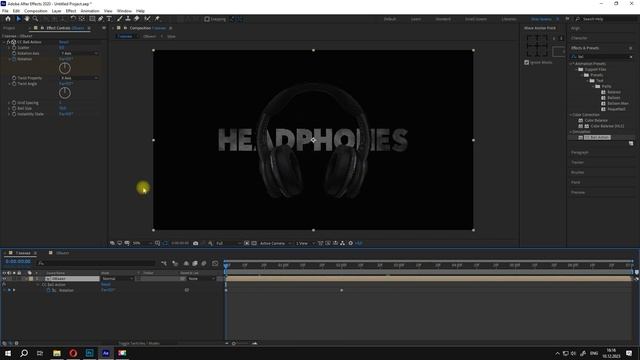Toggle the Rotation stopwatch in Effect Controls
This screenshot has height=360, width=640.
coord(14,59)
